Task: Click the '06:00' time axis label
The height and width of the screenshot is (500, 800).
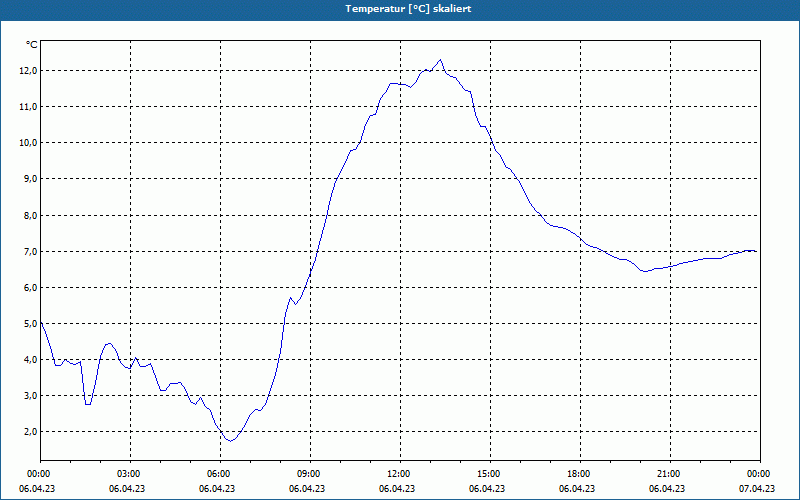Action: tap(219, 474)
